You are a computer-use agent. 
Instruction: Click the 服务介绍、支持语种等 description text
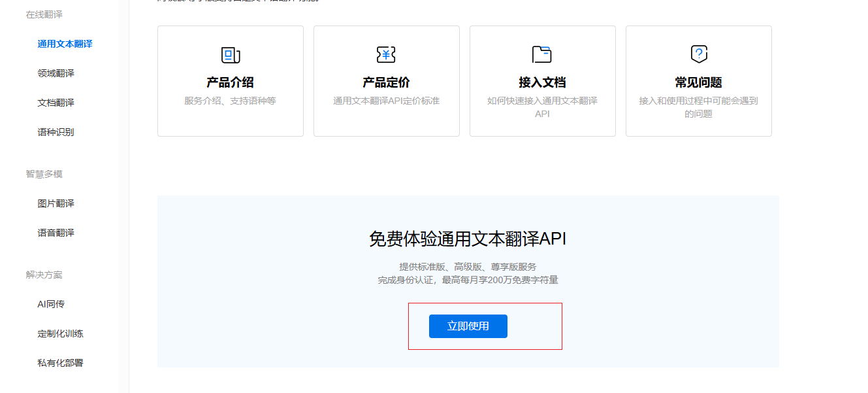[230, 101]
